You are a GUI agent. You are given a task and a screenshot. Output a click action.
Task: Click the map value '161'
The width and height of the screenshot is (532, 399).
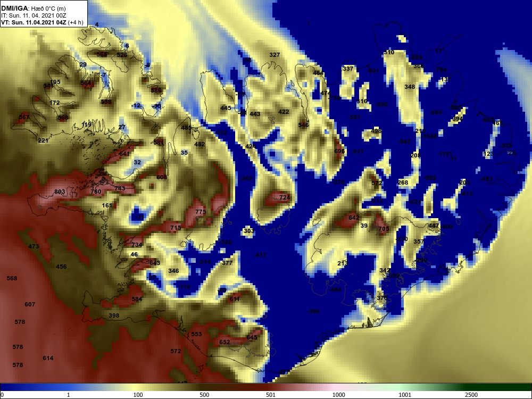point(107,205)
